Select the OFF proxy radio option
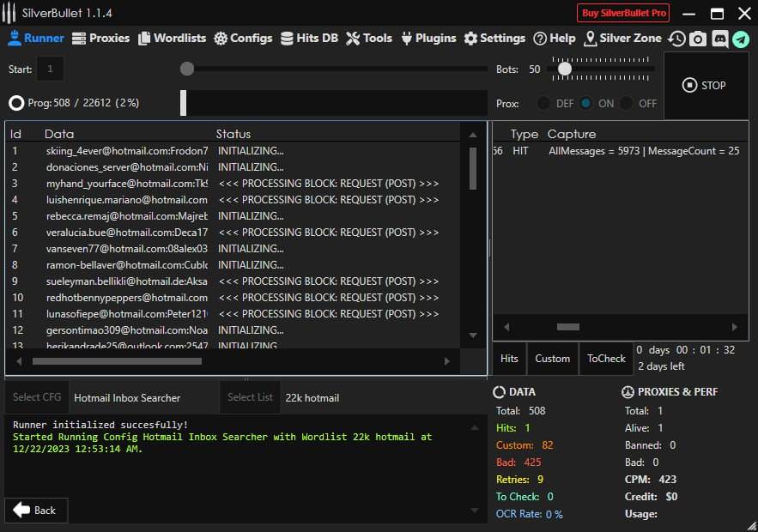This screenshot has width=758, height=532. (628, 103)
